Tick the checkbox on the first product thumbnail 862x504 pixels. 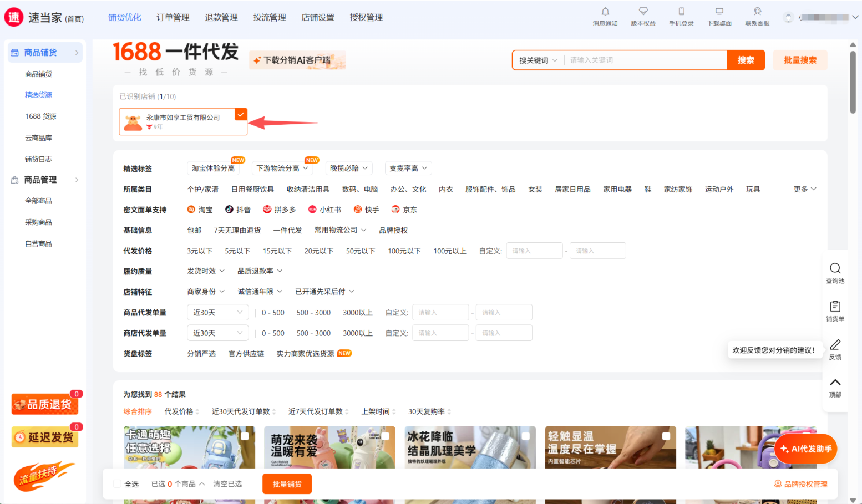coord(245,436)
